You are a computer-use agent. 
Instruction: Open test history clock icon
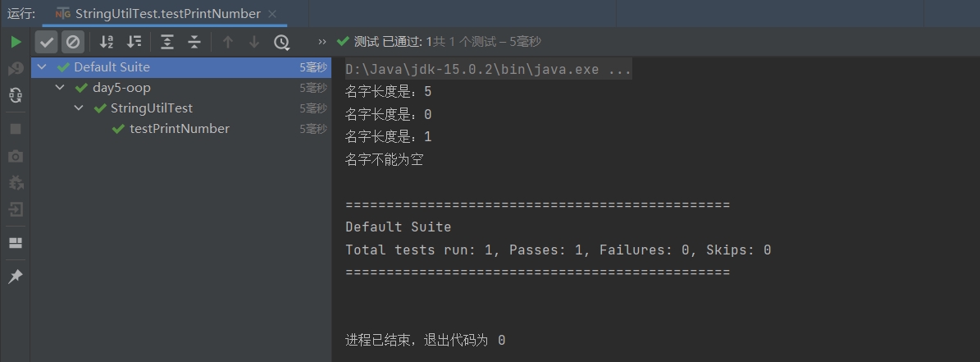coord(281,42)
